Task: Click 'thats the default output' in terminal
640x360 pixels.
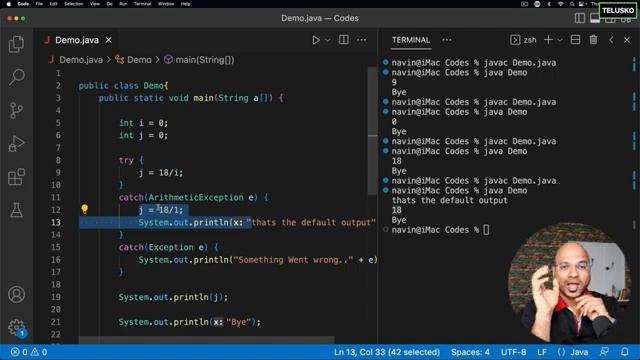Action: (449, 200)
